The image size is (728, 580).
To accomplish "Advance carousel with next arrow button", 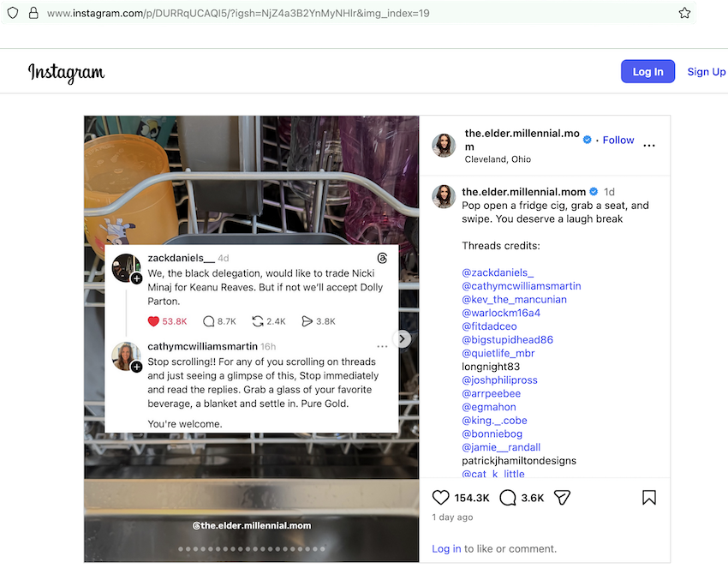I will [402, 338].
